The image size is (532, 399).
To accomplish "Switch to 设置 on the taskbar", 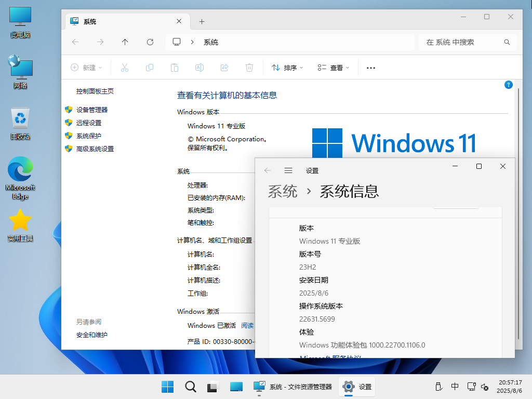I will (x=357, y=387).
